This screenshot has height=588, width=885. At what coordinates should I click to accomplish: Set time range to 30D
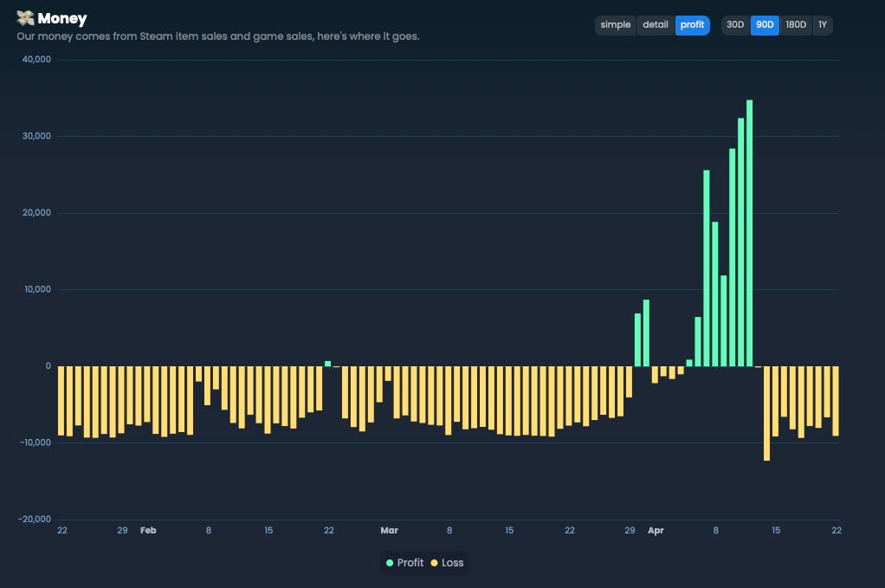[735, 25]
